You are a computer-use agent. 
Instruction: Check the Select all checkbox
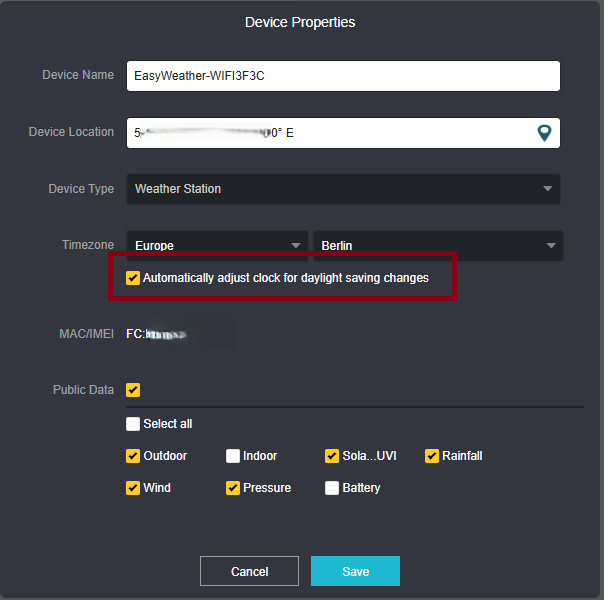pos(133,424)
